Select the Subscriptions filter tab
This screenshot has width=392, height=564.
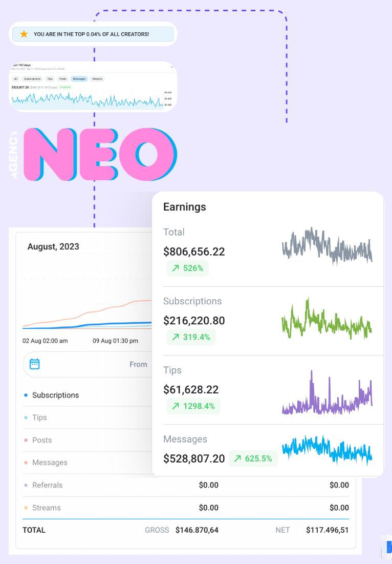[32, 79]
